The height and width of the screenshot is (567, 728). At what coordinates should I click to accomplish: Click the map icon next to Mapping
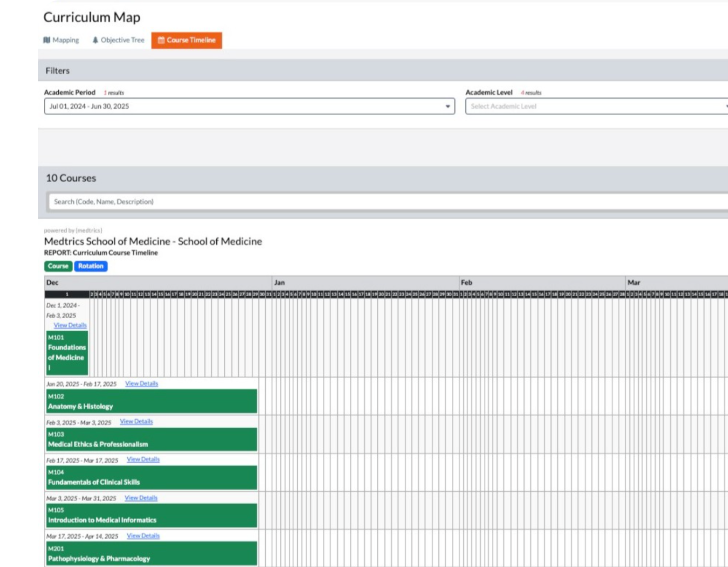tap(47, 40)
